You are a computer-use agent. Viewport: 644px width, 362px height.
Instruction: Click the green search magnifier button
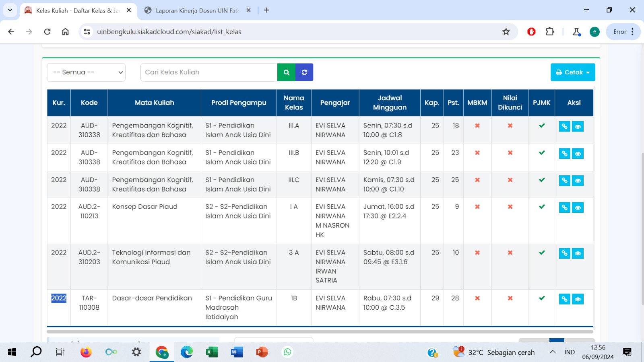coord(286,72)
